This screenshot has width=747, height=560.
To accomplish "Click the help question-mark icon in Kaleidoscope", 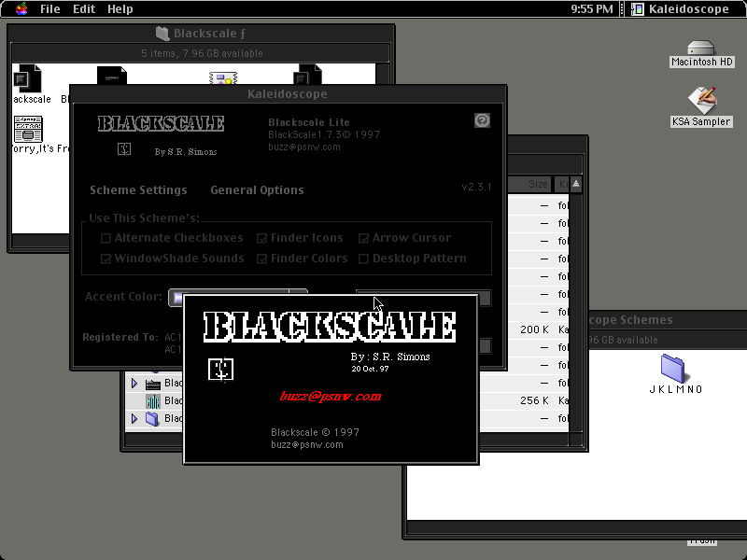I will tap(482, 120).
